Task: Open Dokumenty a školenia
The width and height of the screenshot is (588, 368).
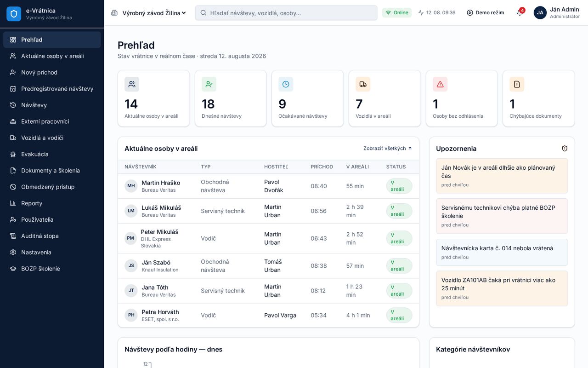Action: (x=52, y=171)
